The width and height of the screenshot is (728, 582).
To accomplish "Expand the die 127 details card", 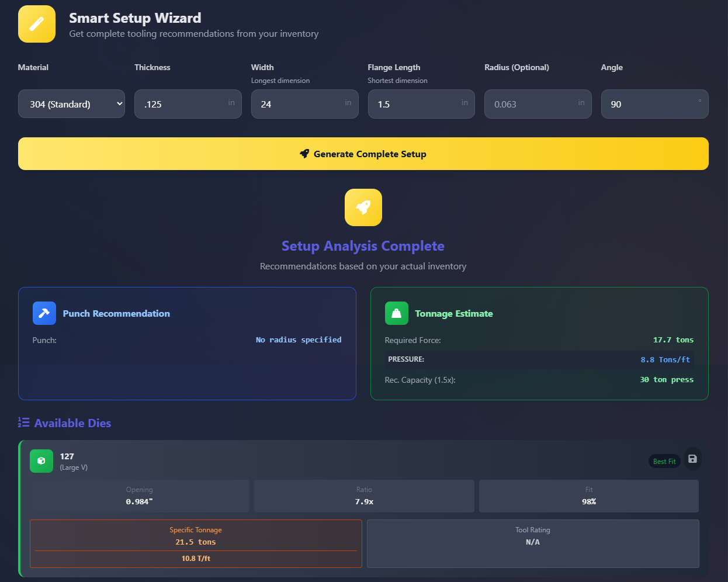I will [x=363, y=462].
